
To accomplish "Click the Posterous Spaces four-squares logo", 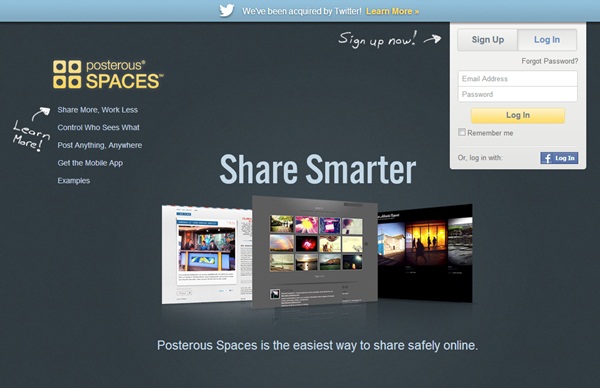I will click(67, 74).
